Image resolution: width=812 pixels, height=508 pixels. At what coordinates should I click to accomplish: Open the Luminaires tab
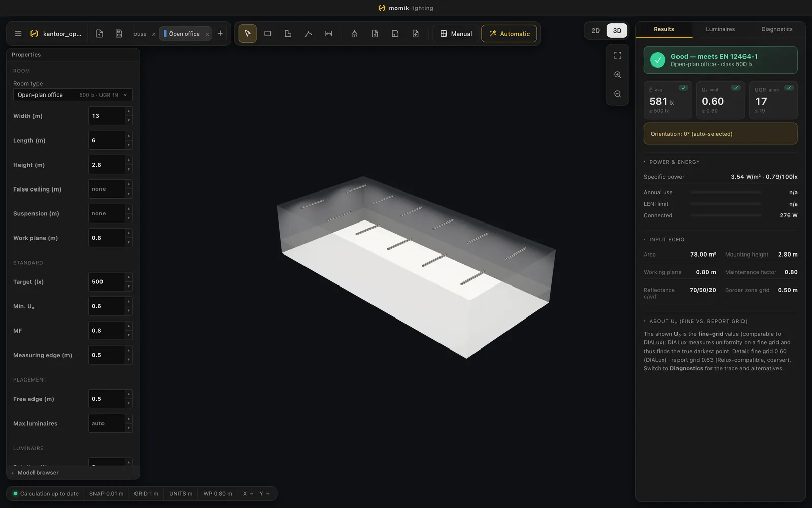tap(720, 29)
